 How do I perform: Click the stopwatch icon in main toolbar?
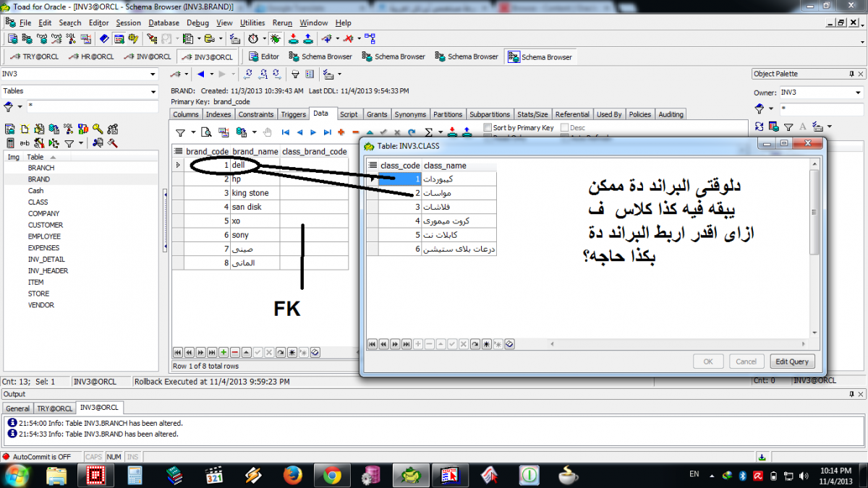[253, 38]
